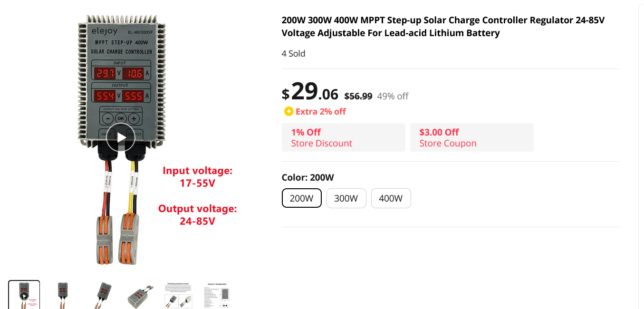Screen dimensions: 644x309
Task: Choose the 300W variant option
Action: [x=346, y=198]
